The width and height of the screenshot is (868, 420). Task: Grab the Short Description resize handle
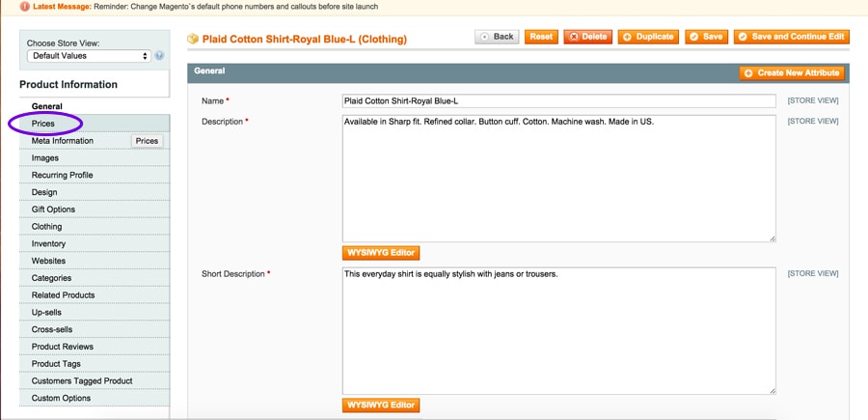pos(772,391)
